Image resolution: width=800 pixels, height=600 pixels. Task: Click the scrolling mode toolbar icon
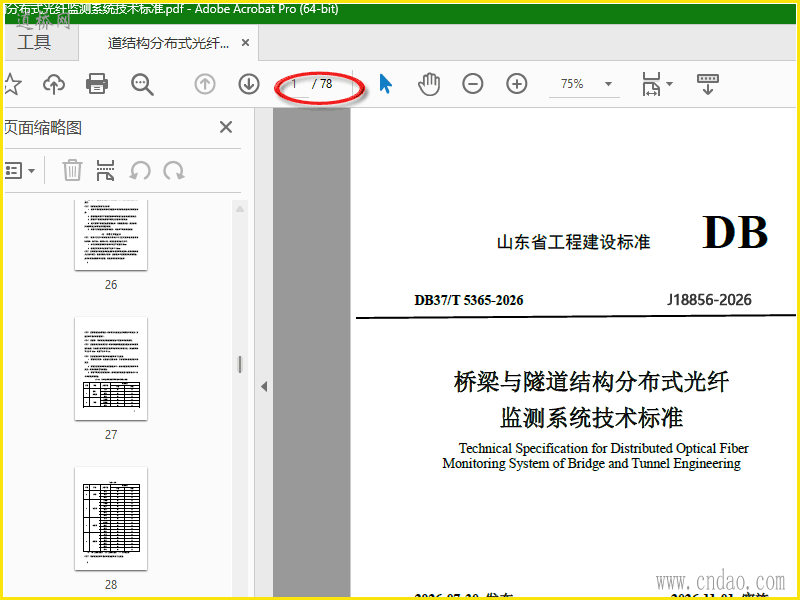[708, 84]
